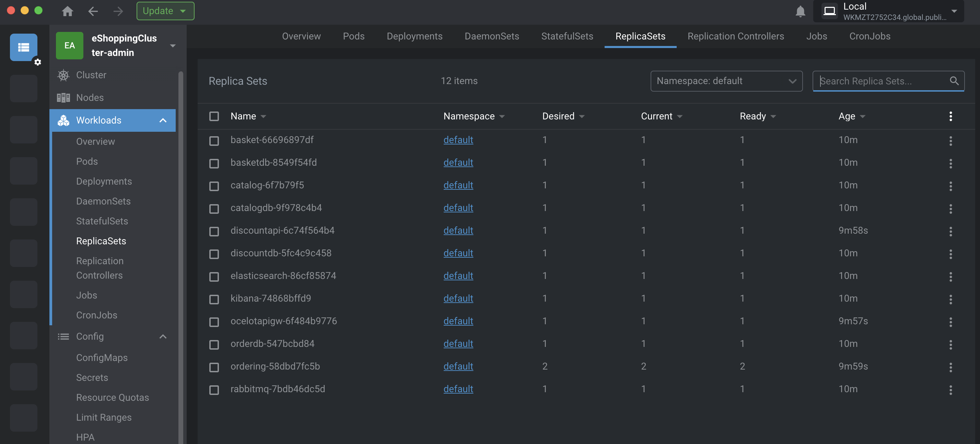Click the EA cluster avatar

pyautogui.click(x=70, y=46)
